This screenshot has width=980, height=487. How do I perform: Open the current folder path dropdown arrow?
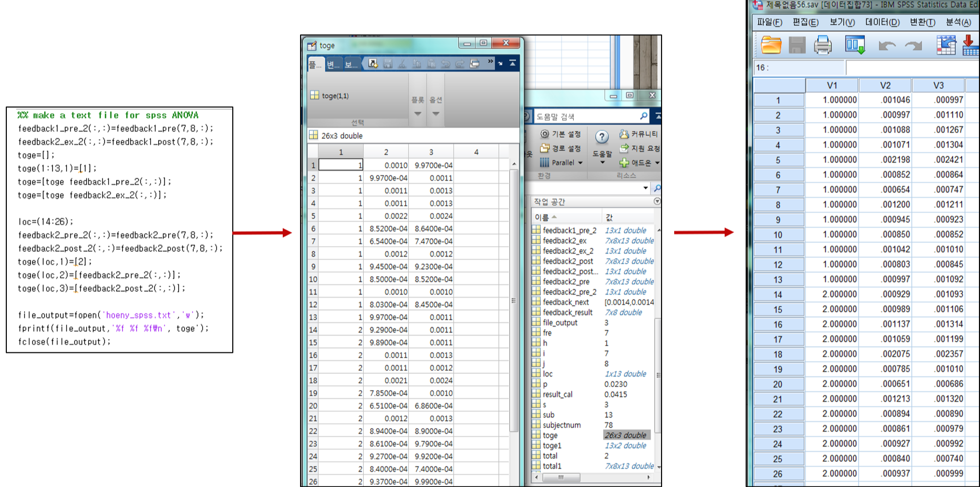[x=646, y=188]
